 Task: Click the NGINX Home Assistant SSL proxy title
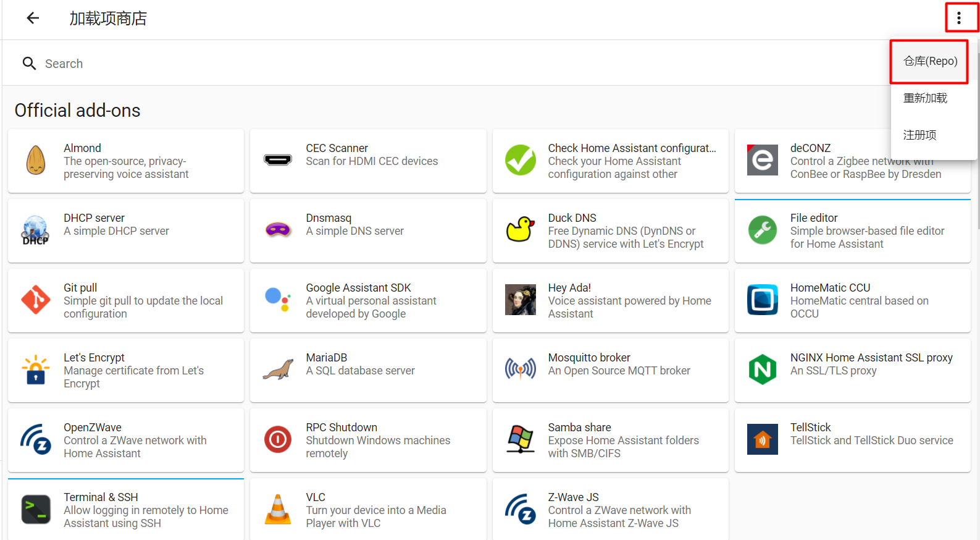pyautogui.click(x=871, y=358)
